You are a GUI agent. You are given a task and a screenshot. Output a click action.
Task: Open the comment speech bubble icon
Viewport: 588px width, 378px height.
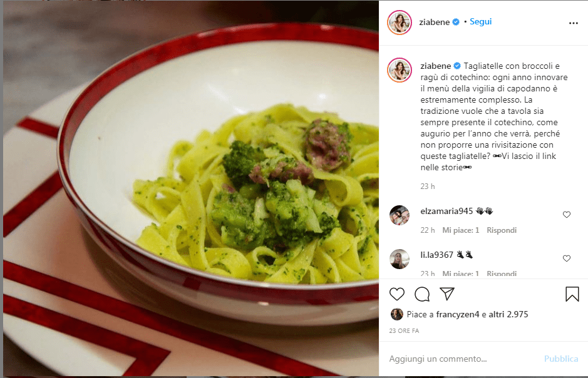[422, 294]
